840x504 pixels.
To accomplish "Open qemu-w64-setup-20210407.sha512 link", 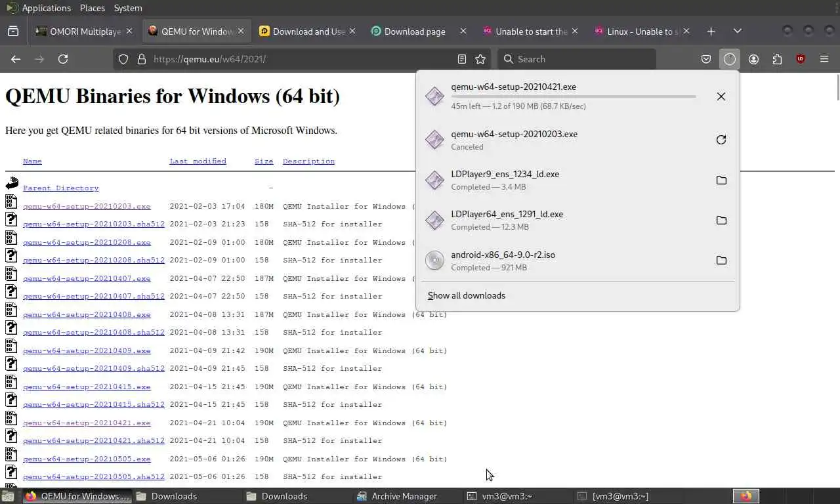I will [94, 296].
